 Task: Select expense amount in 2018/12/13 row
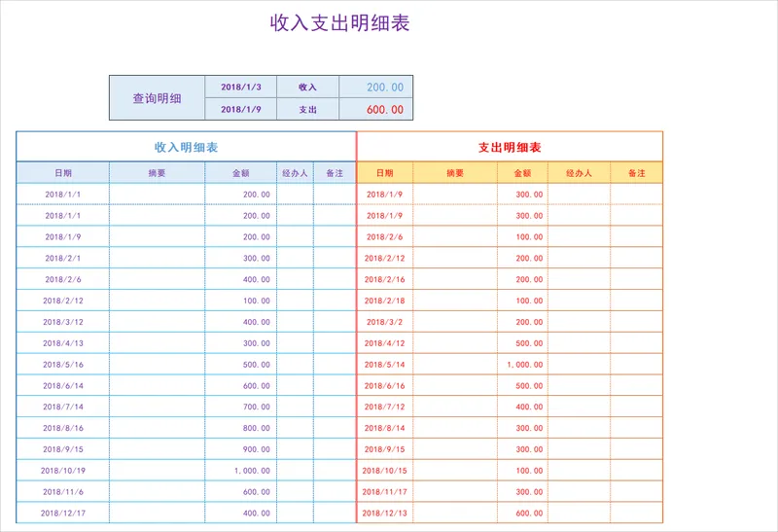tap(522, 514)
